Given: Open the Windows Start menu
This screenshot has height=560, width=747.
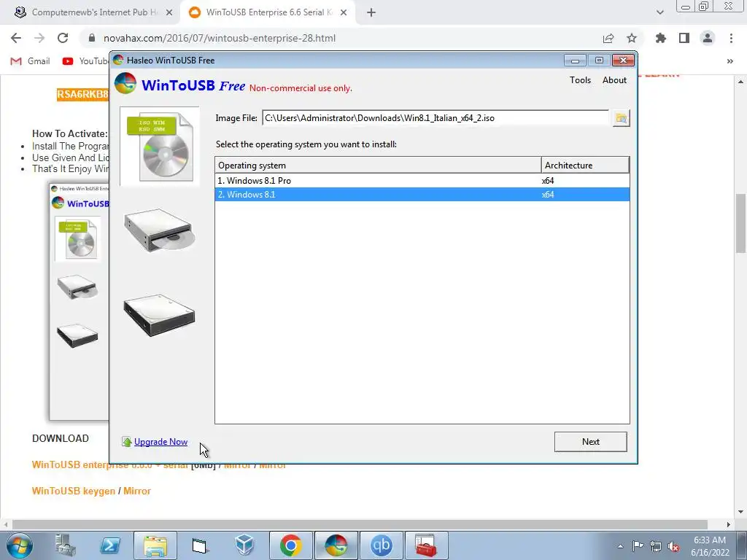Looking at the screenshot, I should 20,545.
